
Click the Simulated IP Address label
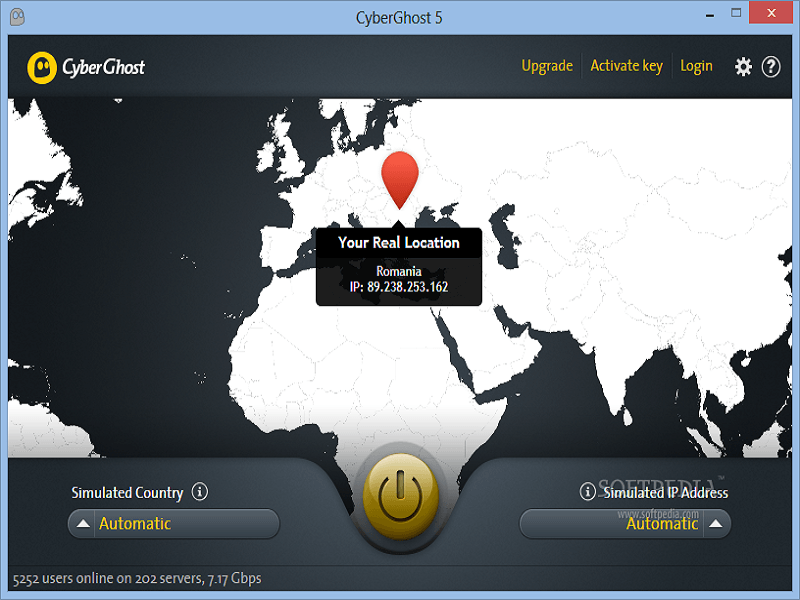click(x=666, y=492)
